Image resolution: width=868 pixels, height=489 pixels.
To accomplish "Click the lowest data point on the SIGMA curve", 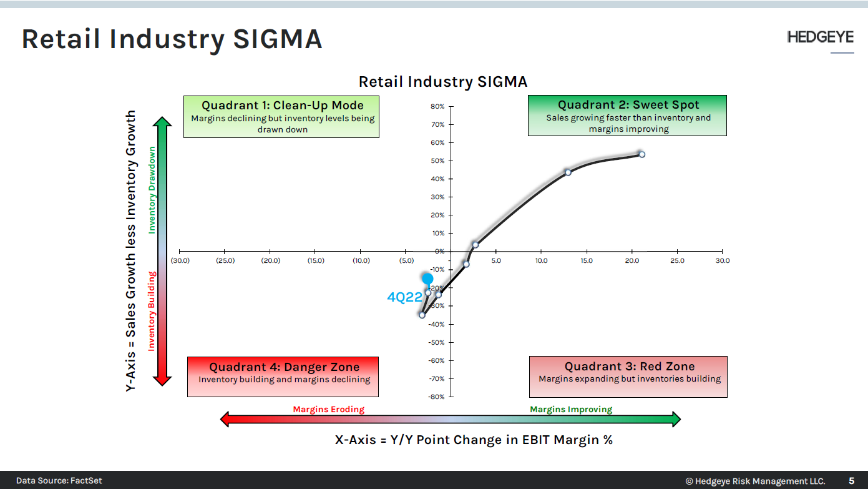I will pyautogui.click(x=422, y=315).
